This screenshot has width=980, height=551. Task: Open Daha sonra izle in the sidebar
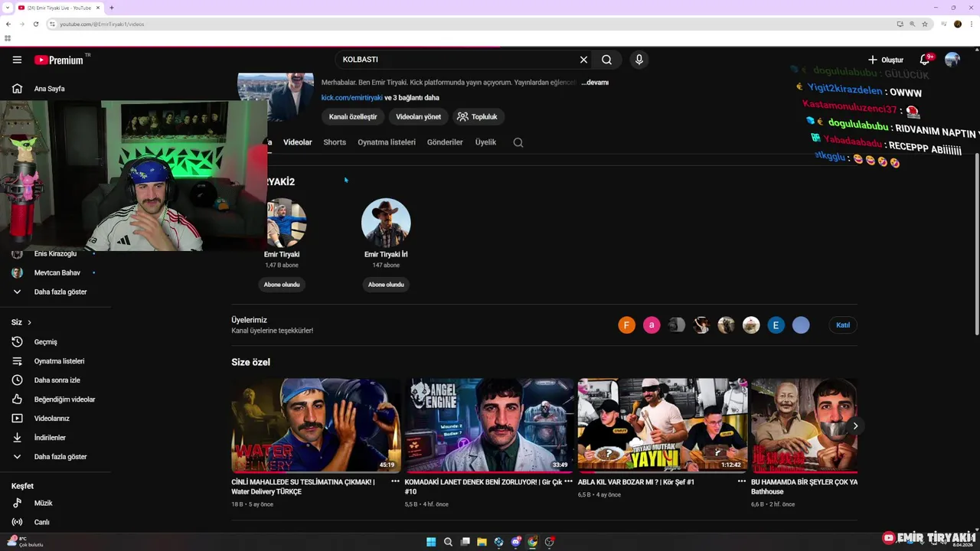[55, 380]
